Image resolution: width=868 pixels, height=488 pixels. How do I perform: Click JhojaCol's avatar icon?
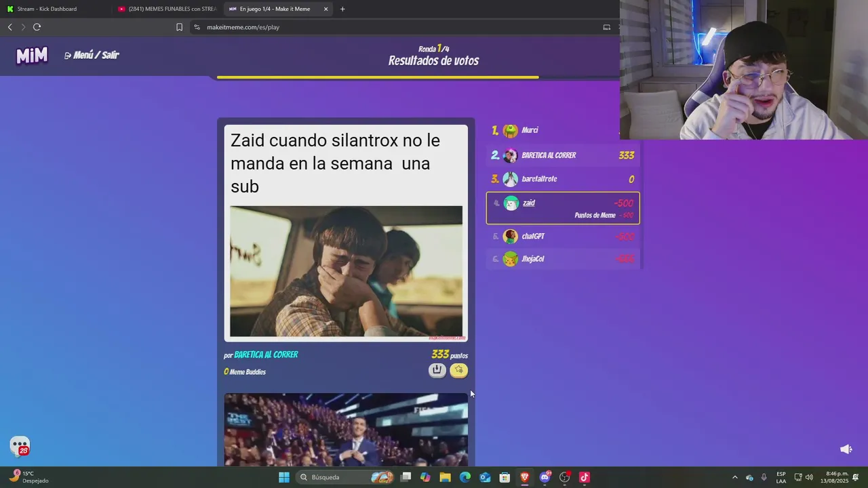pos(511,260)
